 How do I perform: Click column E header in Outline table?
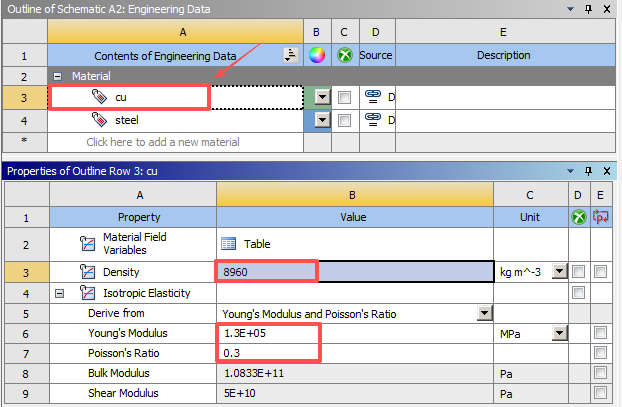(x=505, y=32)
